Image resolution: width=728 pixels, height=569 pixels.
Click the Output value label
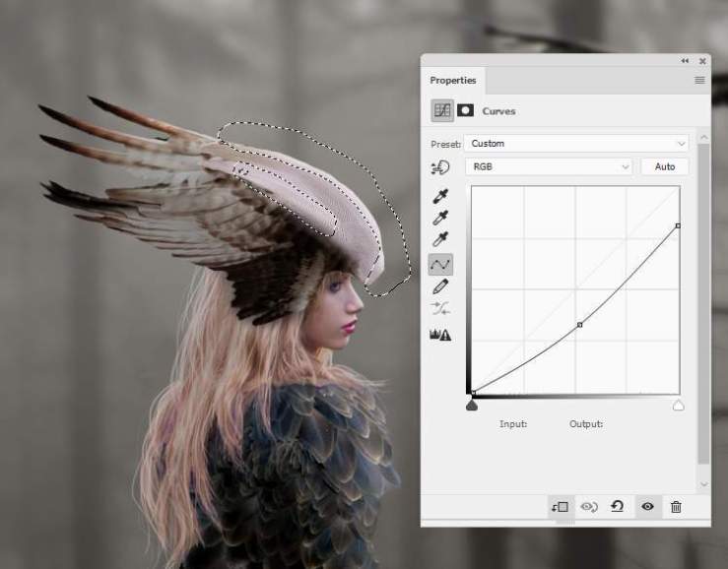point(586,423)
